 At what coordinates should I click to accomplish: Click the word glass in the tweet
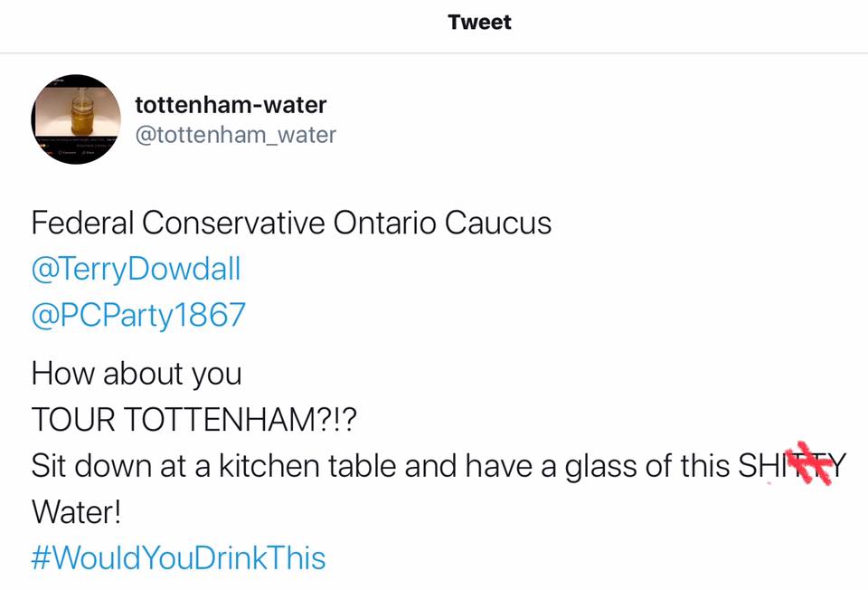click(x=601, y=466)
